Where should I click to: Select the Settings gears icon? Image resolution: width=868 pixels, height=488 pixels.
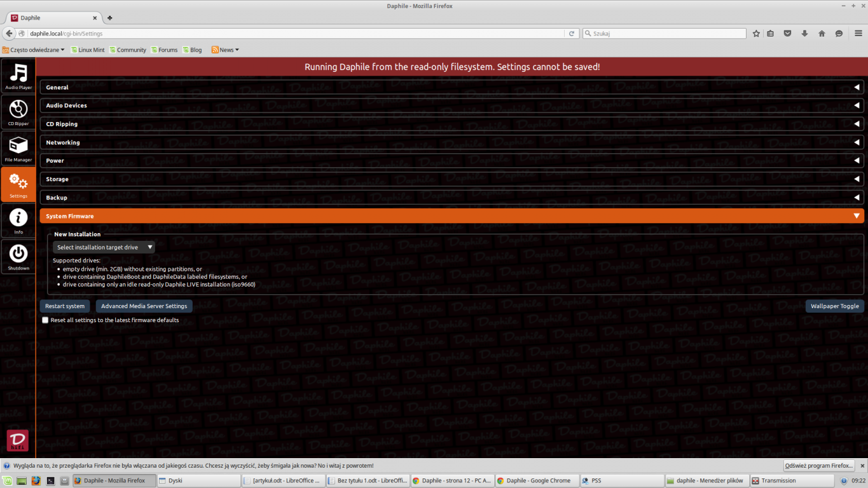18,184
